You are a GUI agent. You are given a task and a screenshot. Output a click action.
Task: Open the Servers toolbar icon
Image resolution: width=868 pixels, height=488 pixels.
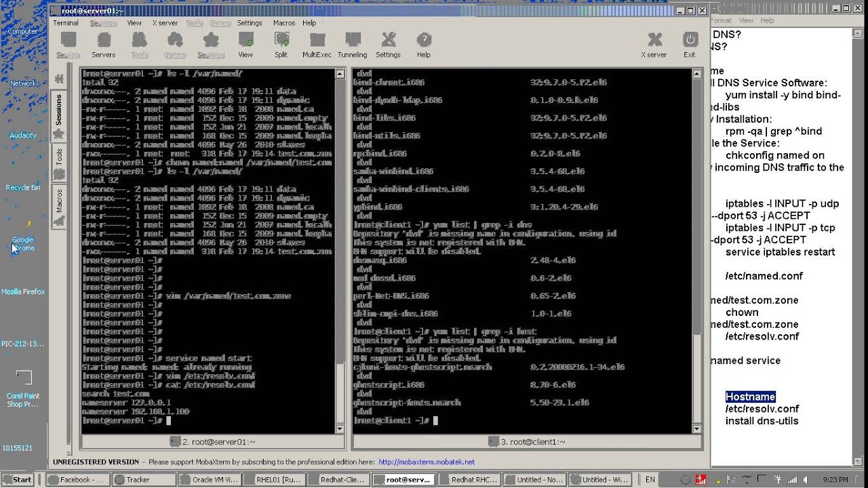coord(103,45)
